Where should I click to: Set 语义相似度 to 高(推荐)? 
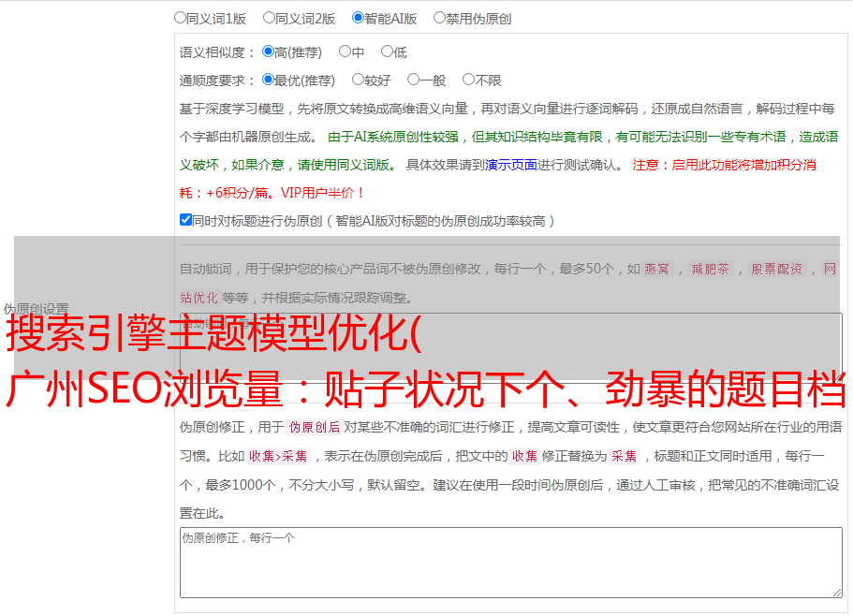pyautogui.click(x=268, y=52)
